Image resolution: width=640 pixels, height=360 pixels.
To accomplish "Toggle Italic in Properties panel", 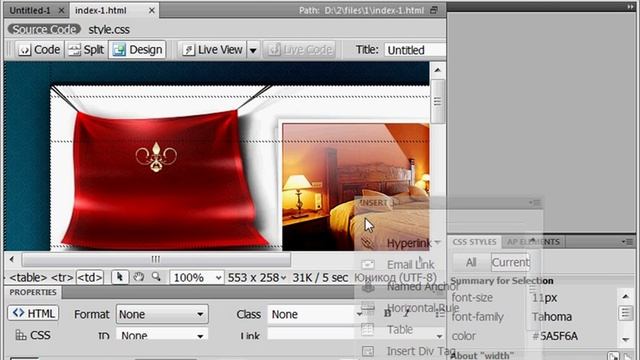I will (x=407, y=313).
